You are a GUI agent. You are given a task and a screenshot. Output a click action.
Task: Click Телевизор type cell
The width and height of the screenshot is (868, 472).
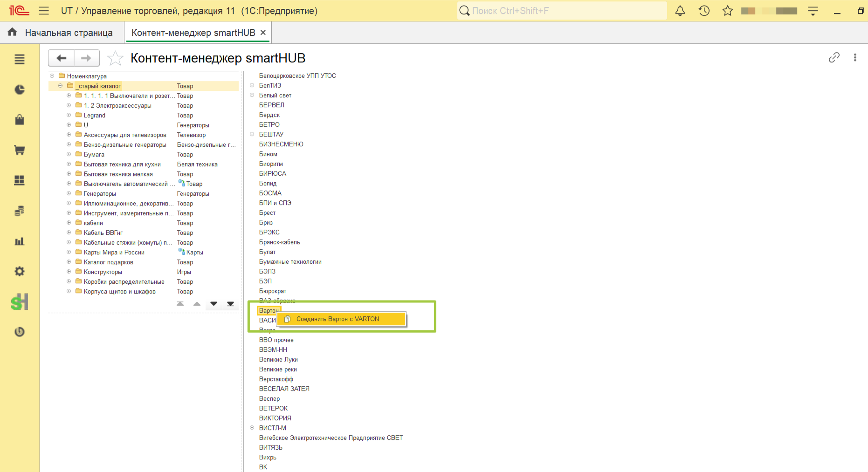(x=191, y=135)
